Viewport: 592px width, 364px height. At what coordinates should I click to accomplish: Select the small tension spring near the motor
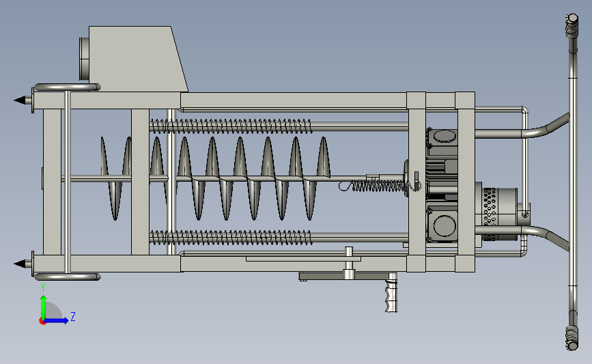380,185
